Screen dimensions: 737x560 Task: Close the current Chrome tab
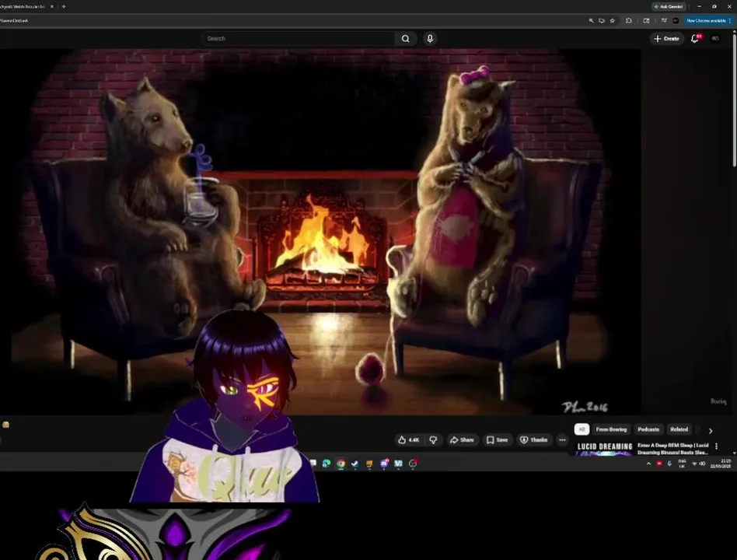[52, 6]
